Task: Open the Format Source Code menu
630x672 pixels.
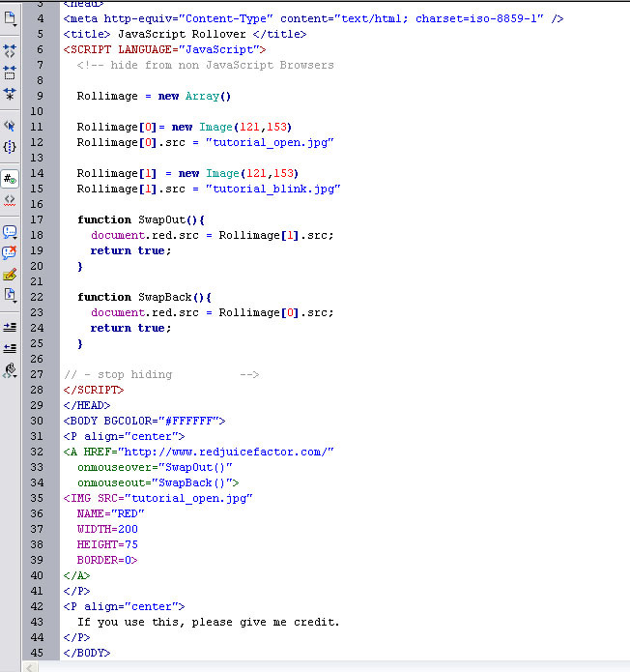Action: click(10, 370)
